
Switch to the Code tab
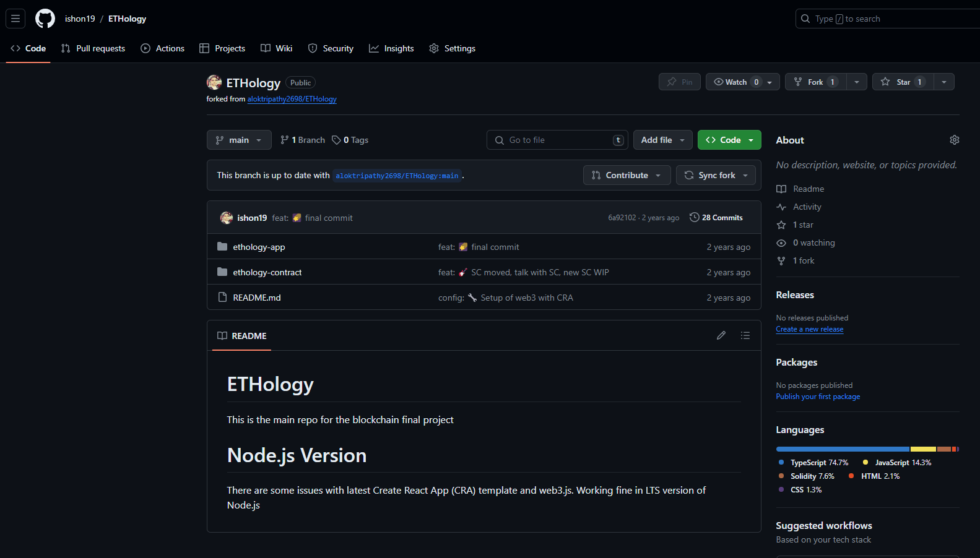(28, 48)
